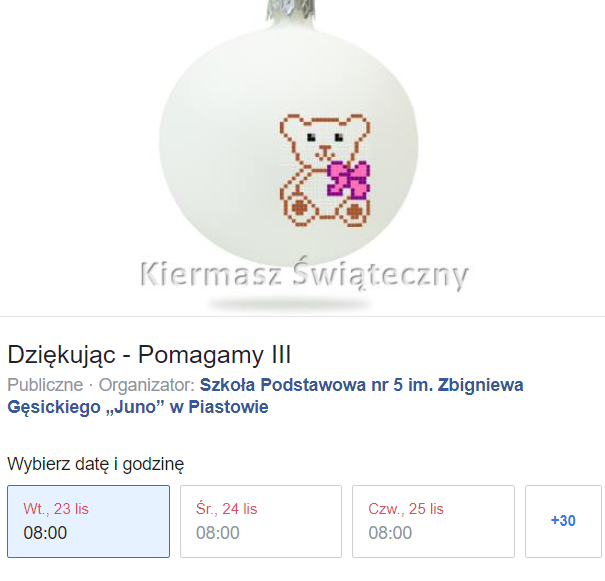The height and width of the screenshot is (581, 605).
Task: Click the "Gęsickiego Juno w Piastowie" link line
Action: pos(138,407)
